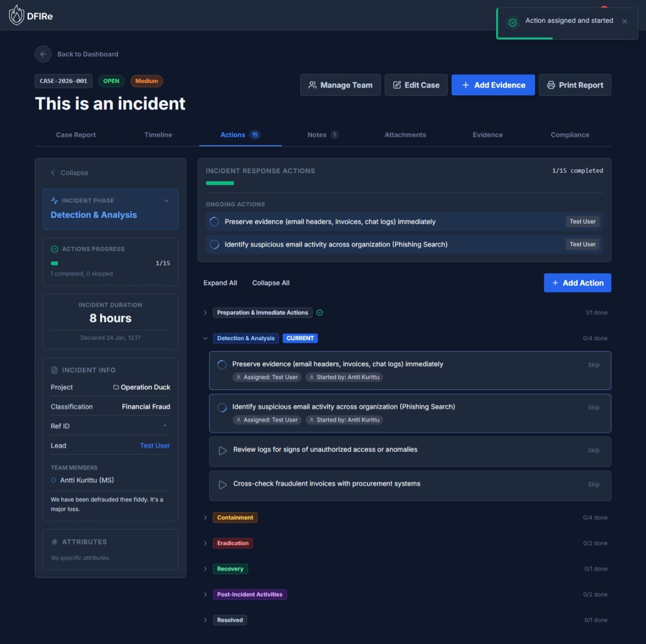Image resolution: width=646 pixels, height=644 pixels.
Task: Collapse the Incident Phase card chevron
Action: click(166, 200)
